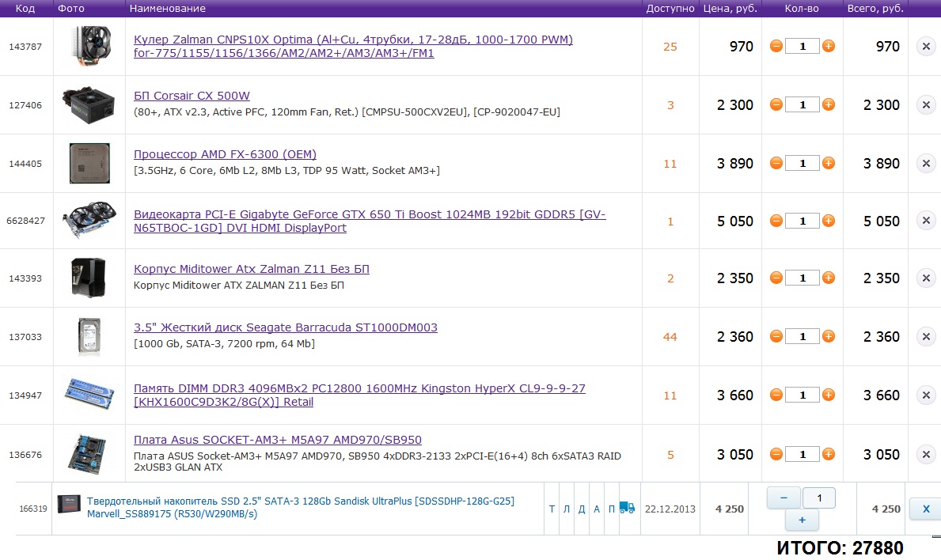This screenshot has height=560, width=941.
Task: Increase quantity of Zalman Z11 case
Action: (x=828, y=278)
